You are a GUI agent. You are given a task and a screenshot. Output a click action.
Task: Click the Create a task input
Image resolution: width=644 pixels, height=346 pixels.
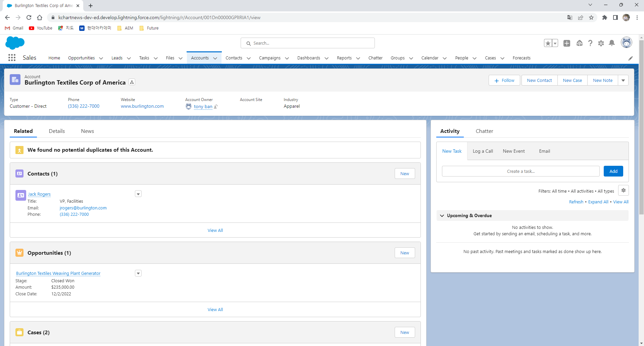point(521,171)
